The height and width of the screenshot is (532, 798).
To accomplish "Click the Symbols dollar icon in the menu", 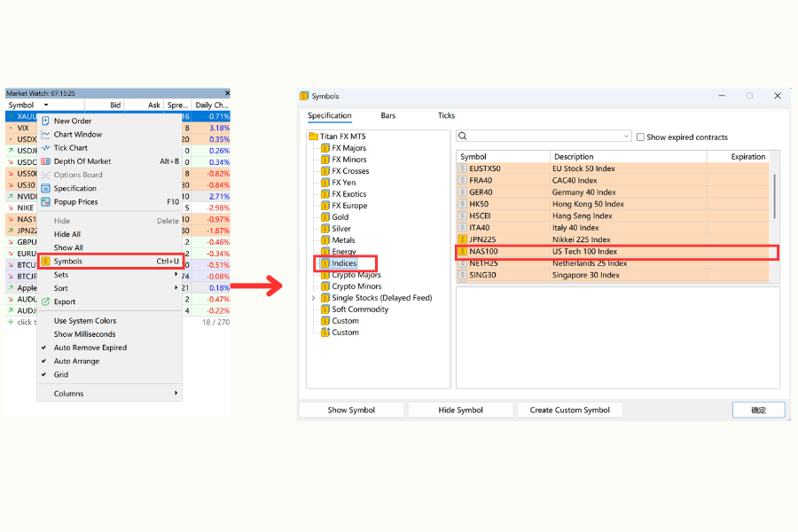I will (45, 261).
